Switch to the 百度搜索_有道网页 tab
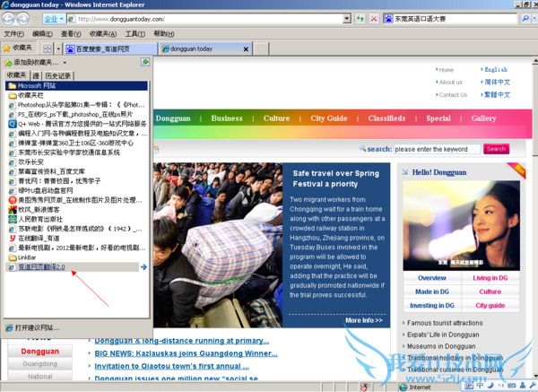538x392 pixels. pos(111,49)
